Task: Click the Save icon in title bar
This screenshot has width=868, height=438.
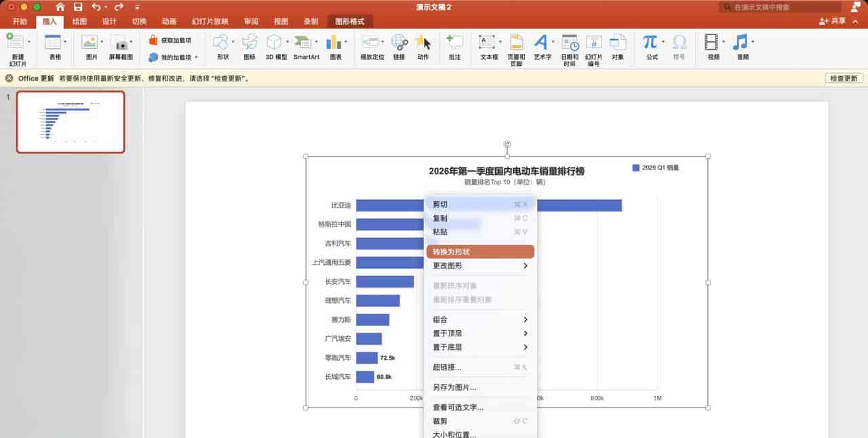Action: [78, 7]
